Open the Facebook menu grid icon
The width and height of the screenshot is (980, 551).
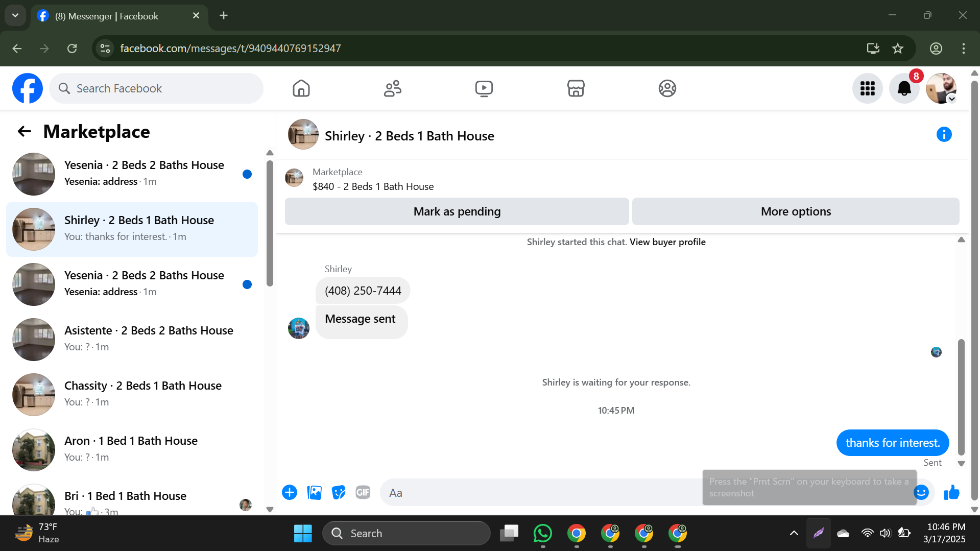click(868, 88)
